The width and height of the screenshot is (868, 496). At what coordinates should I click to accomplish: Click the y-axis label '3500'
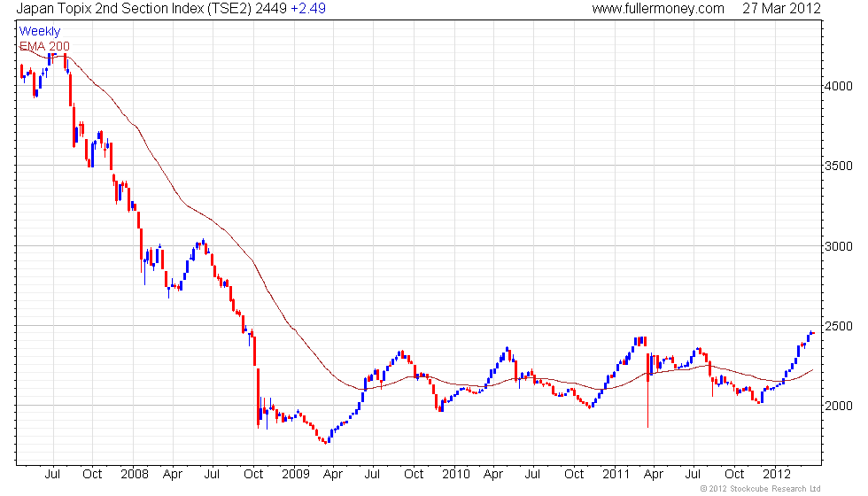[839, 166]
